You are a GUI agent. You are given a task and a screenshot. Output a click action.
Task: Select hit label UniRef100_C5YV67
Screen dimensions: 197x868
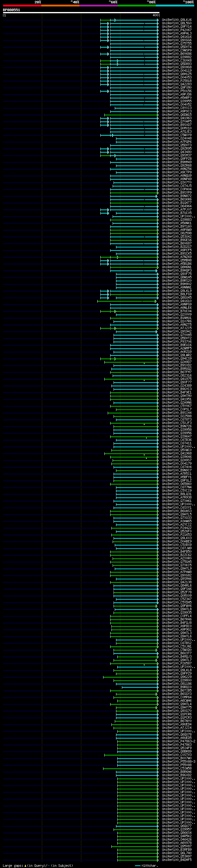[177, 406]
